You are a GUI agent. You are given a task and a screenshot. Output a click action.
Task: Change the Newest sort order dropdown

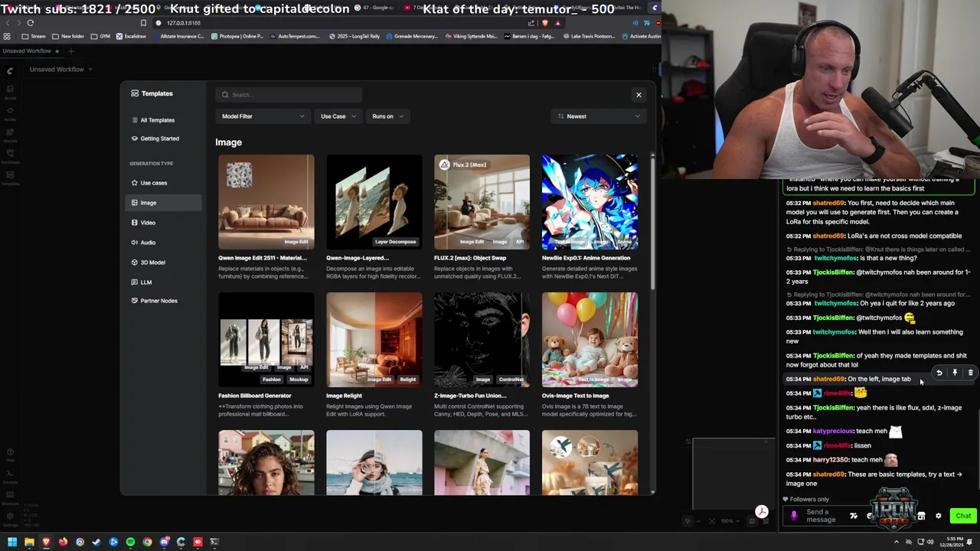pos(598,116)
